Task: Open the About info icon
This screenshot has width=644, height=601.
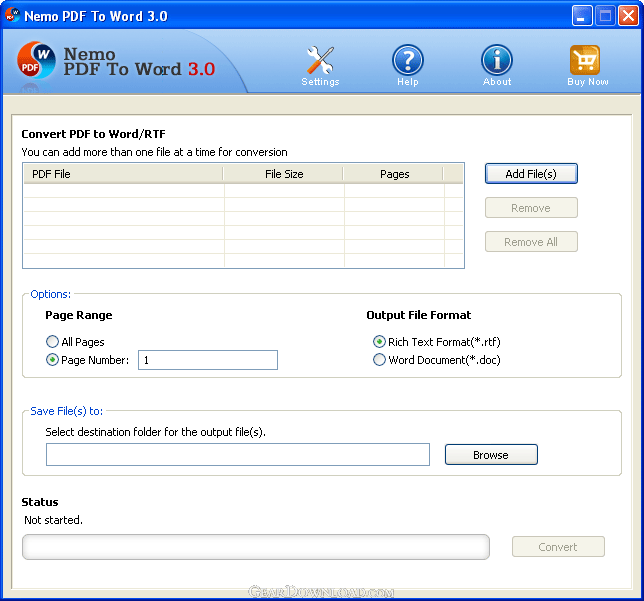Action: [497, 60]
